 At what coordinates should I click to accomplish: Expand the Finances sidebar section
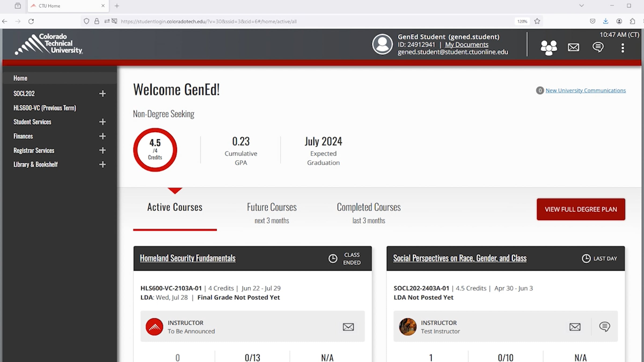tap(102, 136)
